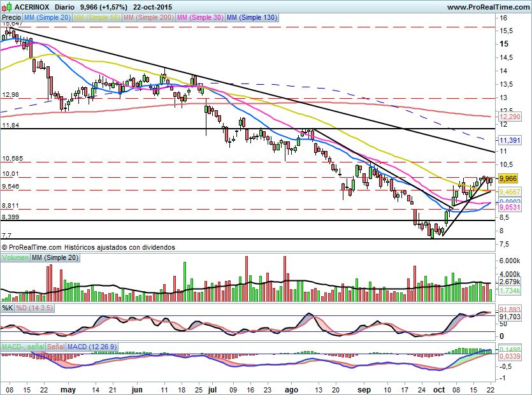Open the %D (14 3 5) label

click(34, 308)
